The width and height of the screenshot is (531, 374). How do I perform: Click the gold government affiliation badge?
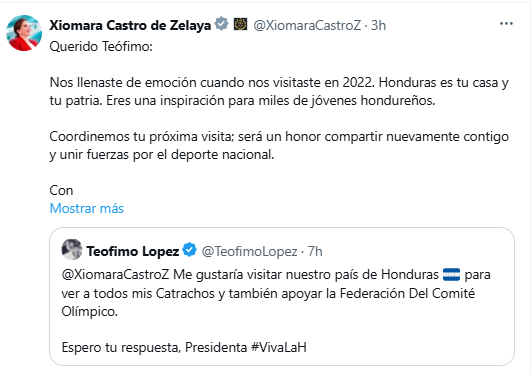240,24
